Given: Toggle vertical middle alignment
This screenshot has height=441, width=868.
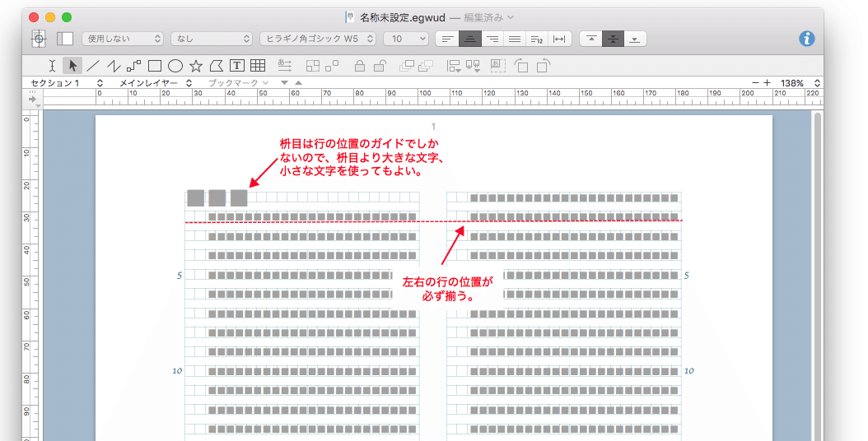Looking at the screenshot, I should click(x=613, y=39).
